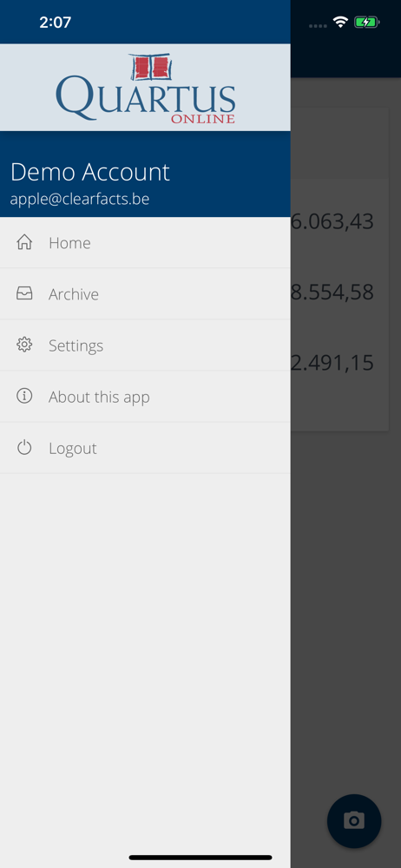The image size is (401, 868).
Task: Choose Logout from the side menu
Action: (x=145, y=448)
